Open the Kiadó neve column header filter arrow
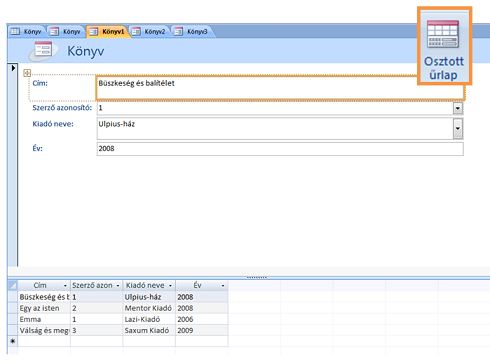Image resolution: width=490 pixels, height=364 pixels. pos(170,286)
